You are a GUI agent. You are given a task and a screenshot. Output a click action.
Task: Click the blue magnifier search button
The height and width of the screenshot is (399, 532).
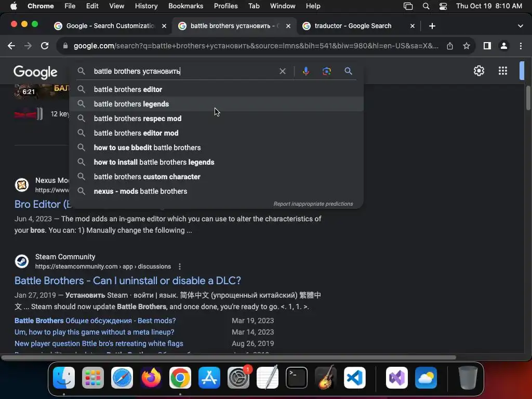coord(348,71)
